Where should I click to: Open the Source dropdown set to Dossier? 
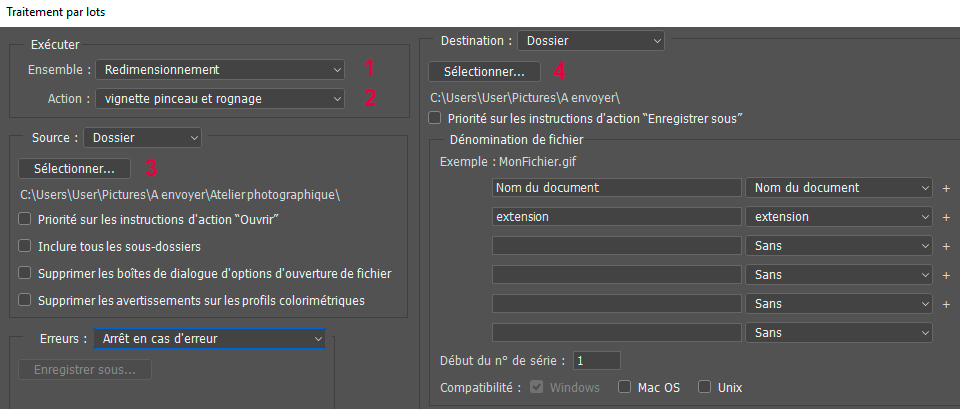tap(142, 137)
